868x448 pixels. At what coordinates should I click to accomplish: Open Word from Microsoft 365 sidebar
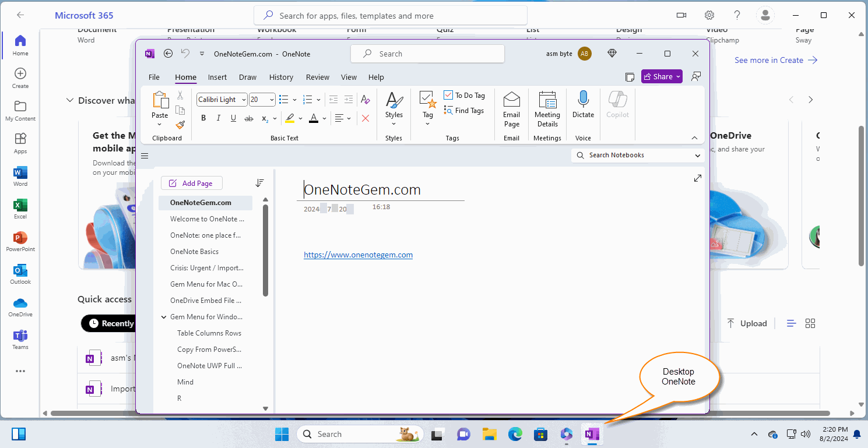pos(20,177)
